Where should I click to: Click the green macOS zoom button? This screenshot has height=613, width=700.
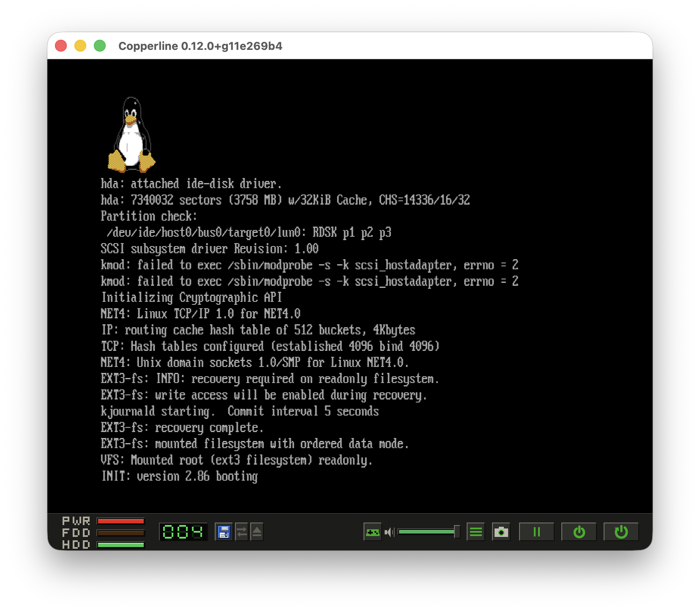click(x=100, y=46)
